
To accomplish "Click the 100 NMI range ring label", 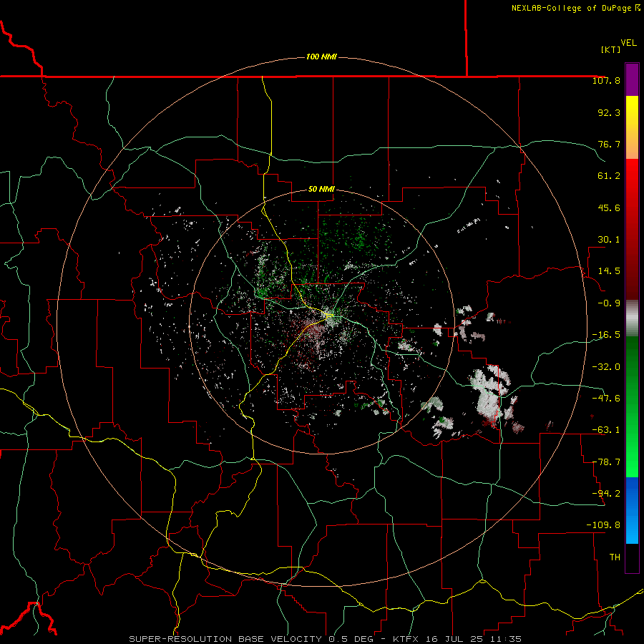I will pos(321,57).
